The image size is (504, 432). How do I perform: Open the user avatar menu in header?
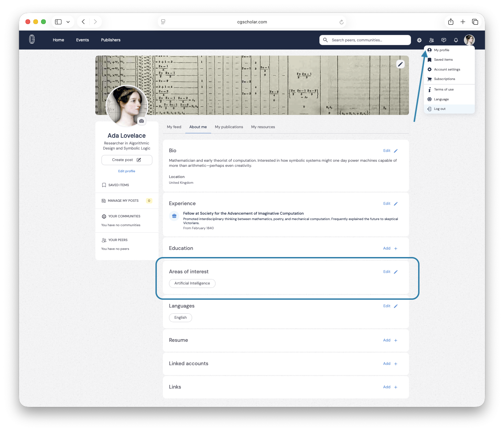coord(469,40)
